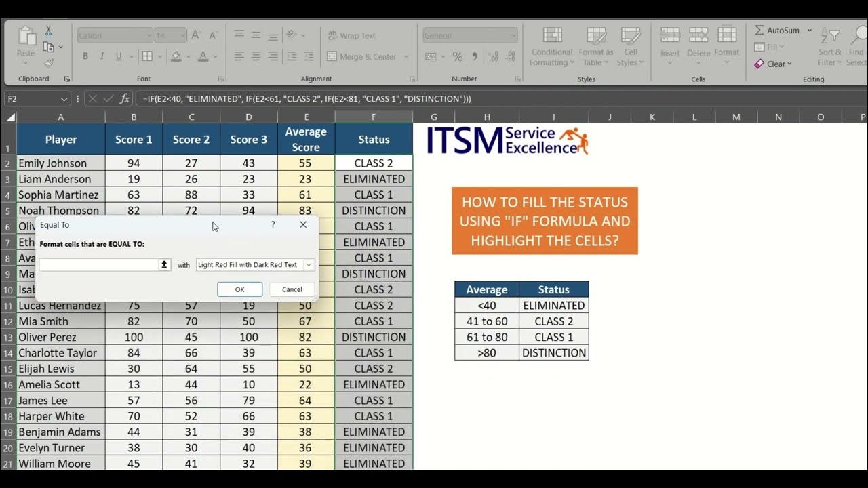Click the range selector arrow in dialog
The width and height of the screenshot is (868, 488).
(x=164, y=264)
